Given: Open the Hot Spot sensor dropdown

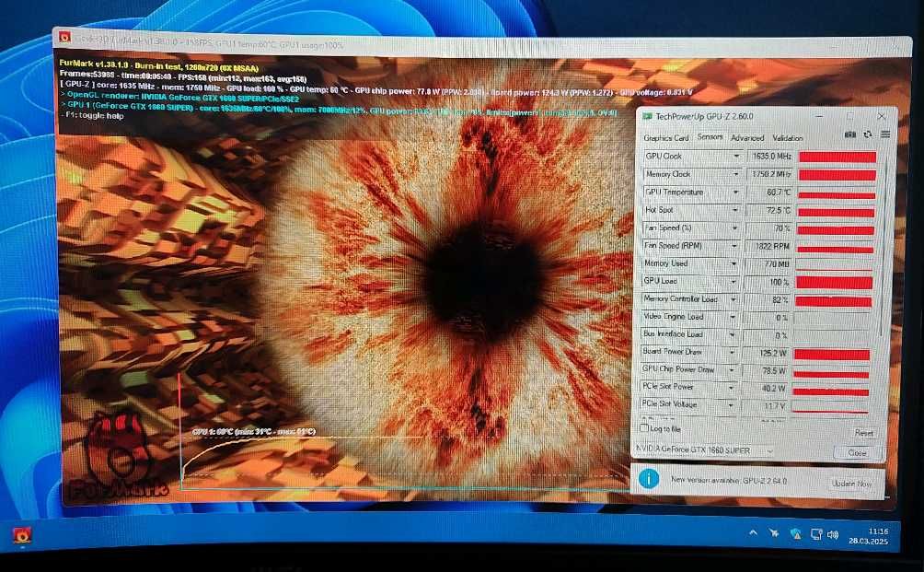Looking at the screenshot, I should click(x=734, y=210).
